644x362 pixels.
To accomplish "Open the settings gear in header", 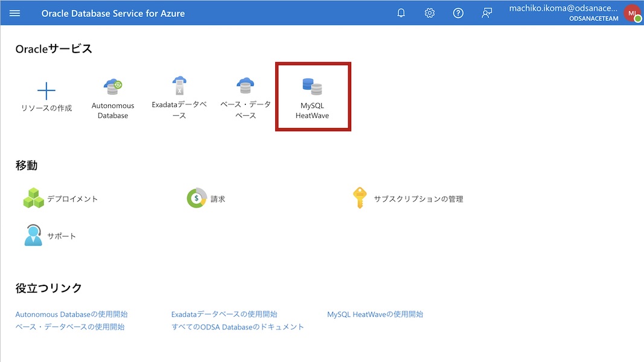I will click(430, 13).
